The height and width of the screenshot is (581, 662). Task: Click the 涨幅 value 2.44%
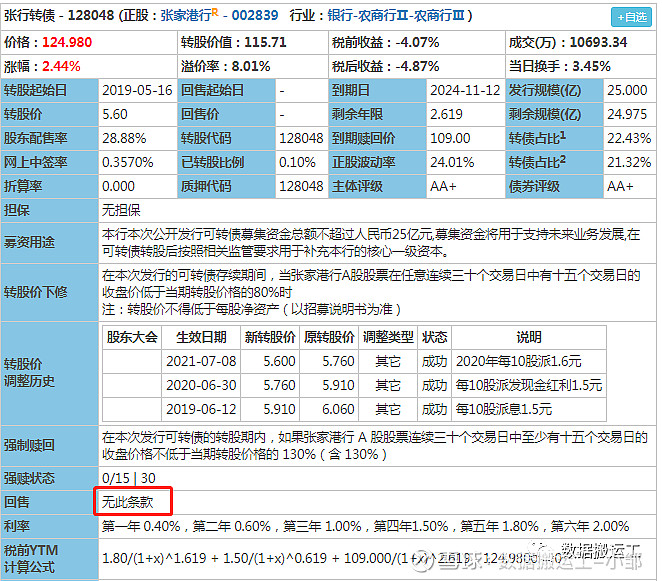[61, 66]
